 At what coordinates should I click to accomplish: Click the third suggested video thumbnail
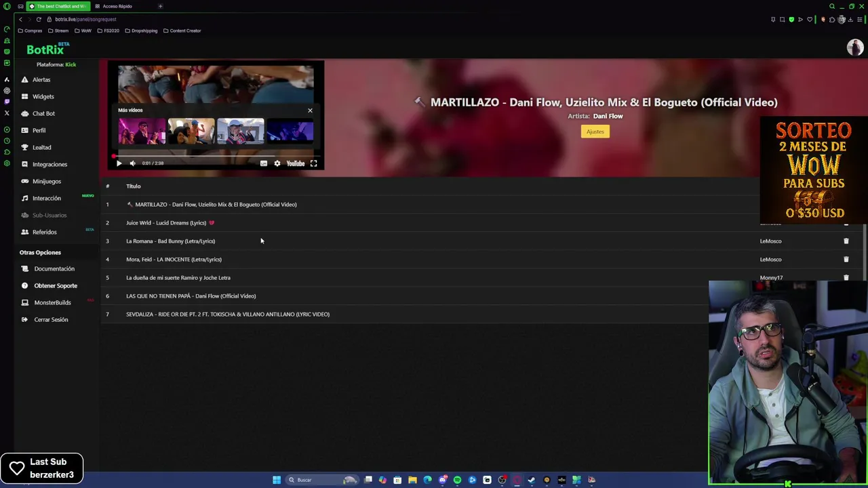tap(241, 131)
